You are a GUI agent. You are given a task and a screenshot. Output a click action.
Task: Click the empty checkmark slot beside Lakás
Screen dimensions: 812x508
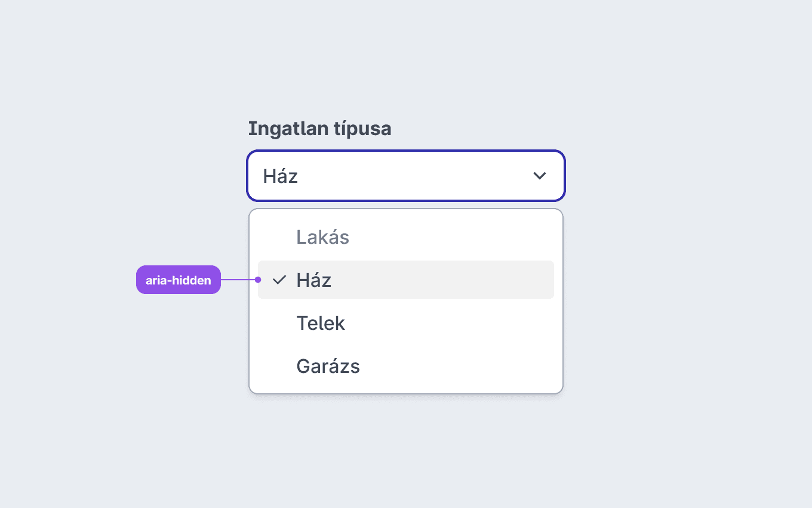279,237
